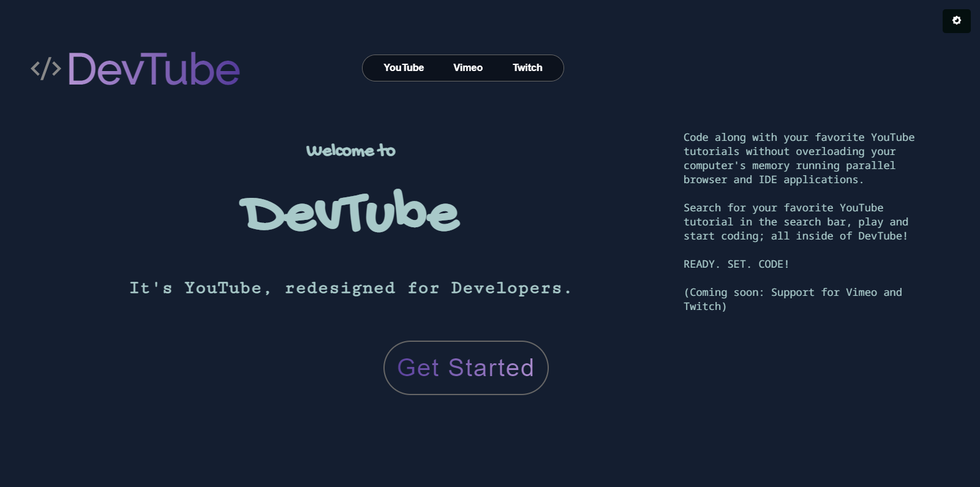Select the YouTube tab
980x487 pixels.
[x=404, y=68]
